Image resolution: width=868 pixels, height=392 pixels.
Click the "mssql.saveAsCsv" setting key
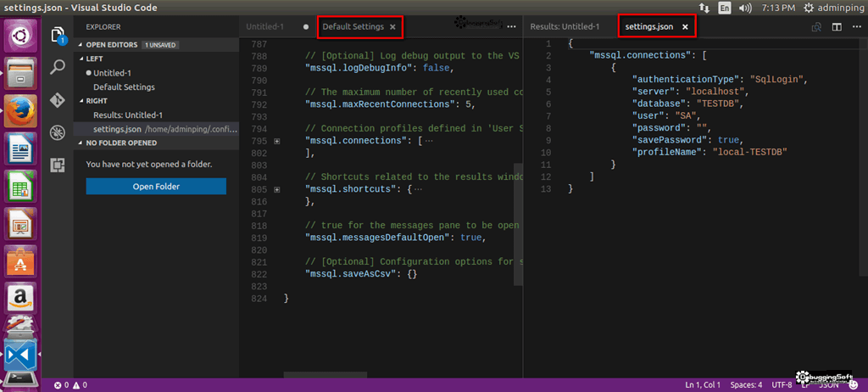(x=351, y=274)
